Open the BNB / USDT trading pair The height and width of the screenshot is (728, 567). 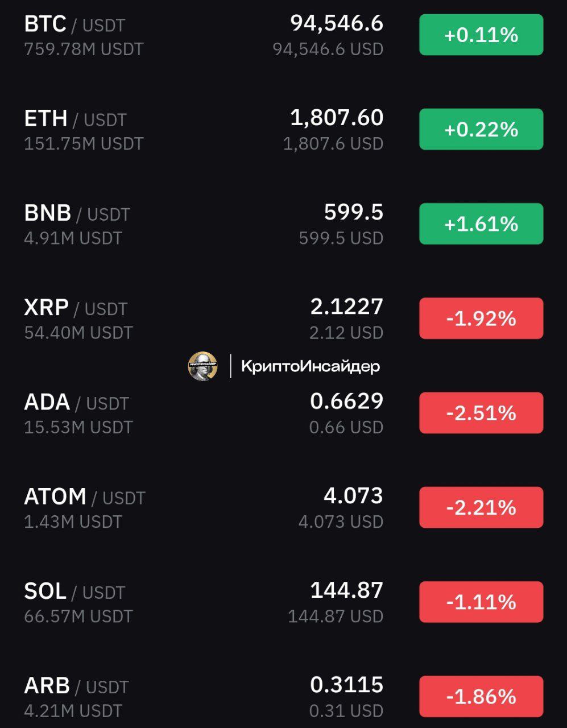point(77,214)
